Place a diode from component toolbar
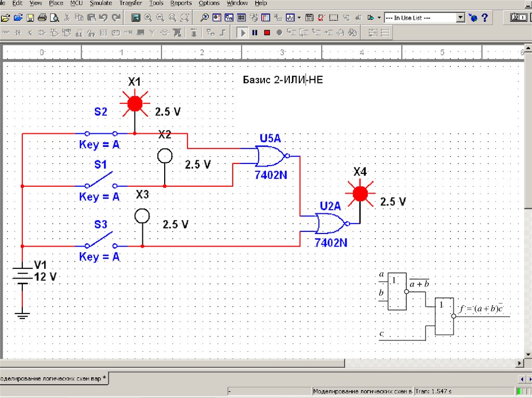The image size is (532, 398). pyautogui.click(x=18, y=33)
